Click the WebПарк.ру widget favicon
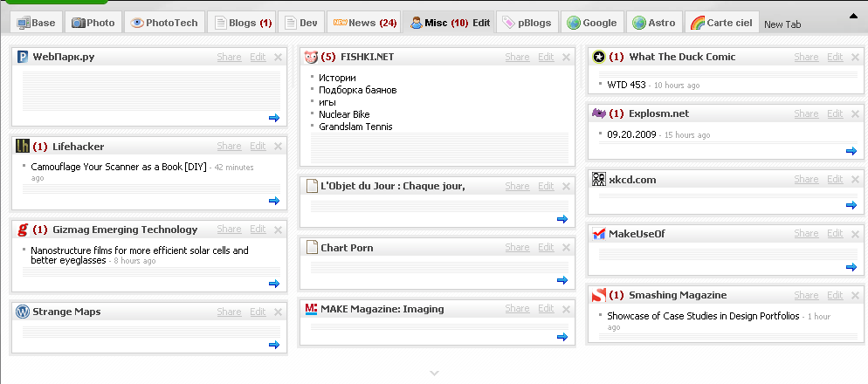This screenshot has height=384, width=868. 22,57
